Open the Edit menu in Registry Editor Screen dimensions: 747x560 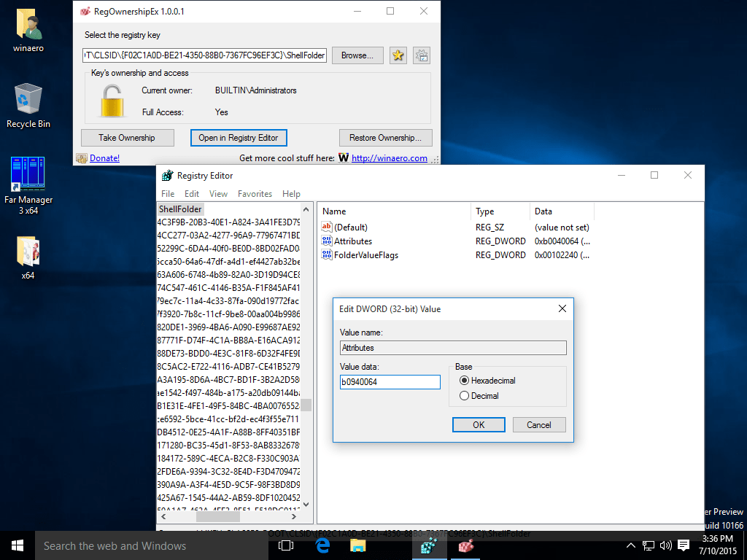192,193
